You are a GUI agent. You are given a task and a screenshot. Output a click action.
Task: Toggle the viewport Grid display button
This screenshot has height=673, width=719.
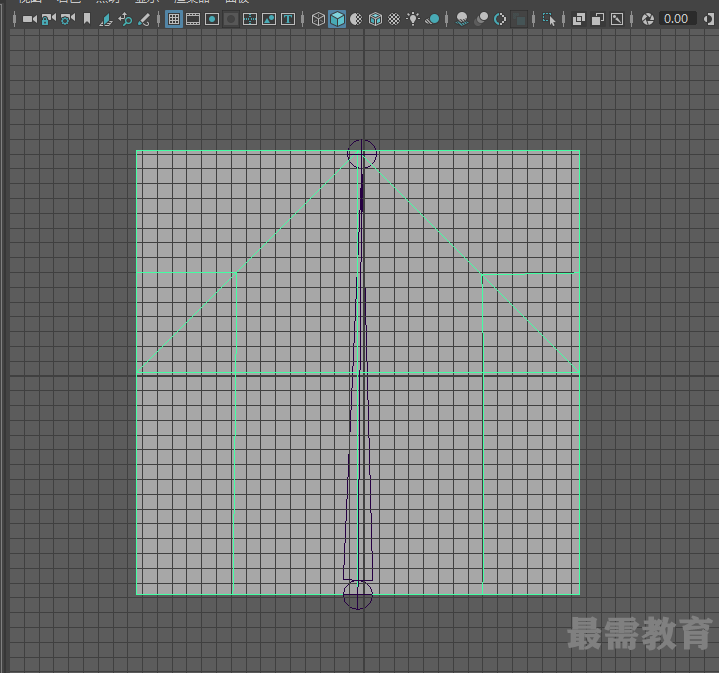click(x=174, y=19)
